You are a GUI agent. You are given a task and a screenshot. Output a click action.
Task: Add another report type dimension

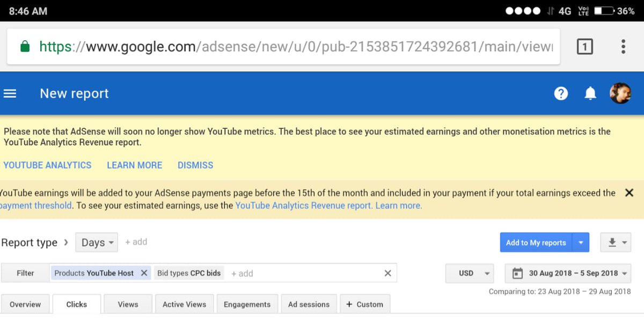point(136,242)
